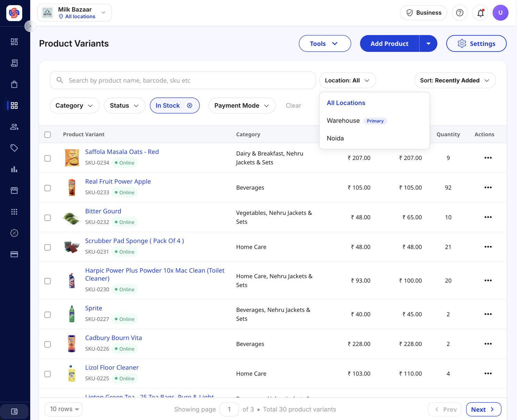Open Harpic Power Plus Powder product link
517x420 pixels.
coord(155,274)
